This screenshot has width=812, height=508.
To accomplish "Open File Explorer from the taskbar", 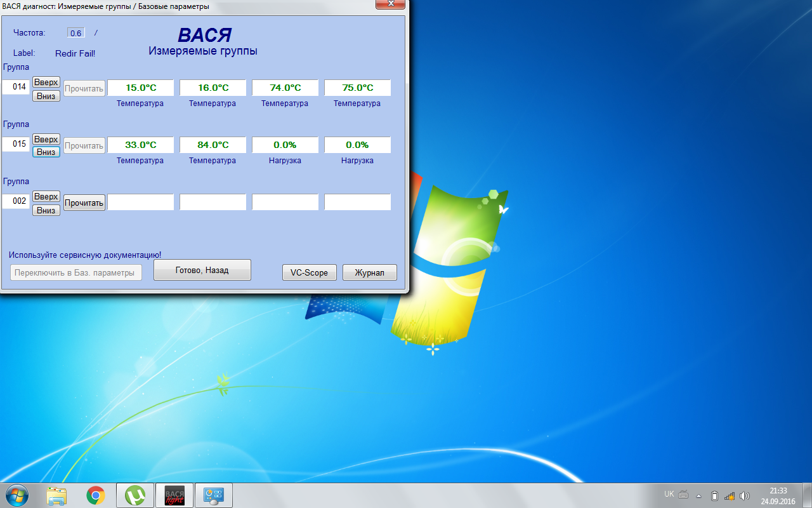I will pyautogui.click(x=56, y=495).
